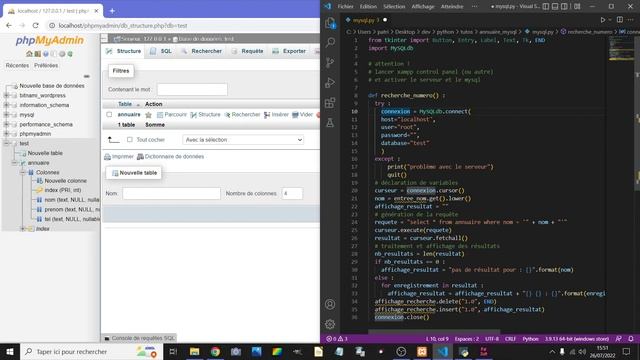The width and height of the screenshot is (640, 360).
Task: Open the Run and Debug view
Action: (x=330, y=82)
